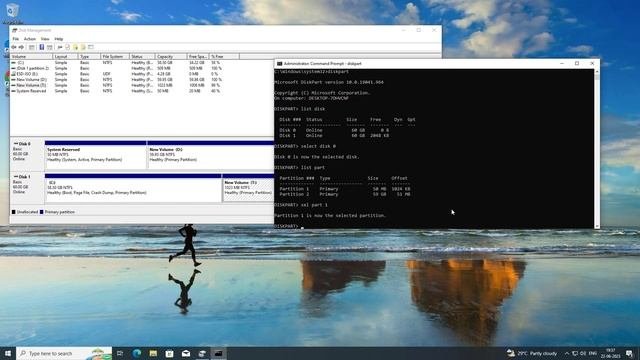Open the notification center icon
This screenshot has width=640, height=360.
(629, 353)
